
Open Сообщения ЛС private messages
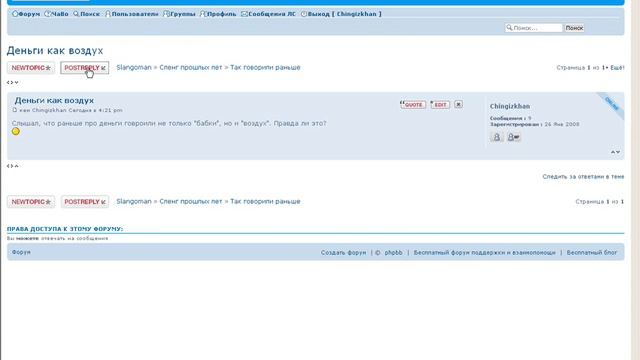[269, 14]
